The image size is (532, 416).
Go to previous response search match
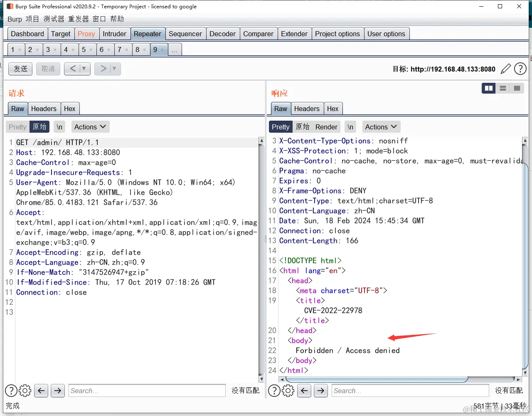(304, 391)
